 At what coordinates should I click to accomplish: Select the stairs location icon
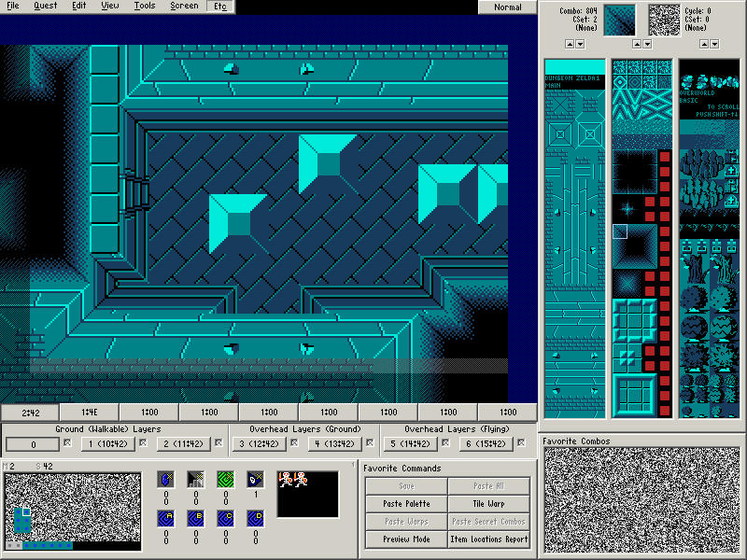(196, 479)
